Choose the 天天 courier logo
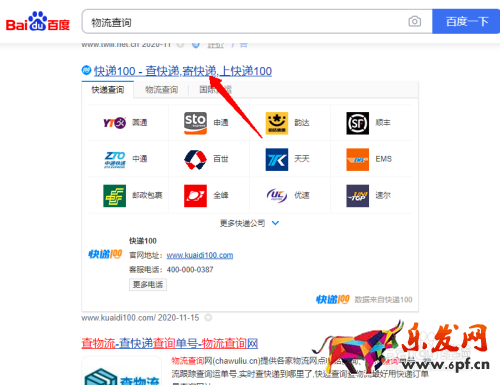Screen dimensions: 500x385 coord(277,159)
